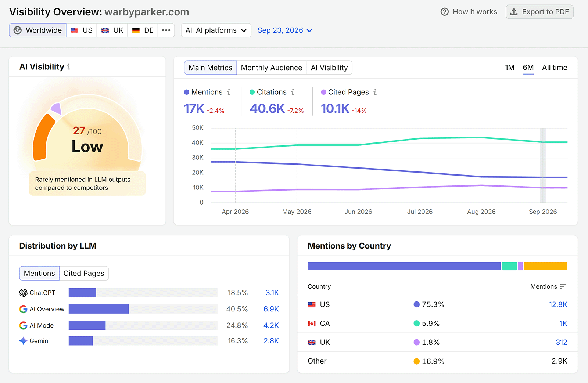This screenshot has width=588, height=383.
Task: Select the Worldwide region button
Action: [x=38, y=30]
